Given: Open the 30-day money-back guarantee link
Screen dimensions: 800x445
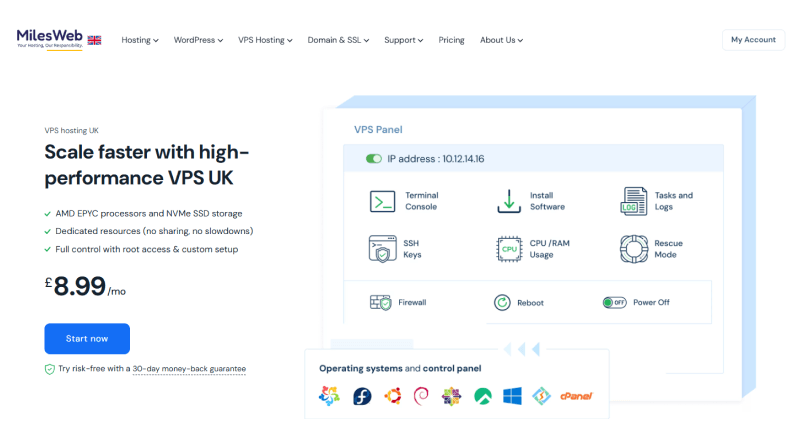Looking at the screenshot, I should pyautogui.click(x=189, y=368).
